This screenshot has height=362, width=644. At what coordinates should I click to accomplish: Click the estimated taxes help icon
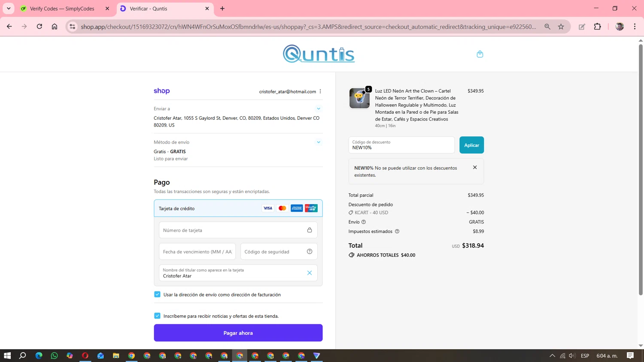pos(397,231)
